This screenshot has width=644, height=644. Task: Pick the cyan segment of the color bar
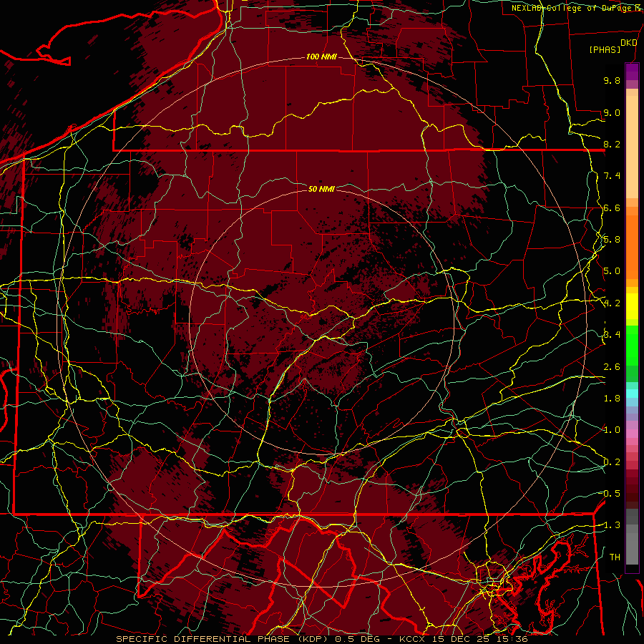(x=632, y=394)
